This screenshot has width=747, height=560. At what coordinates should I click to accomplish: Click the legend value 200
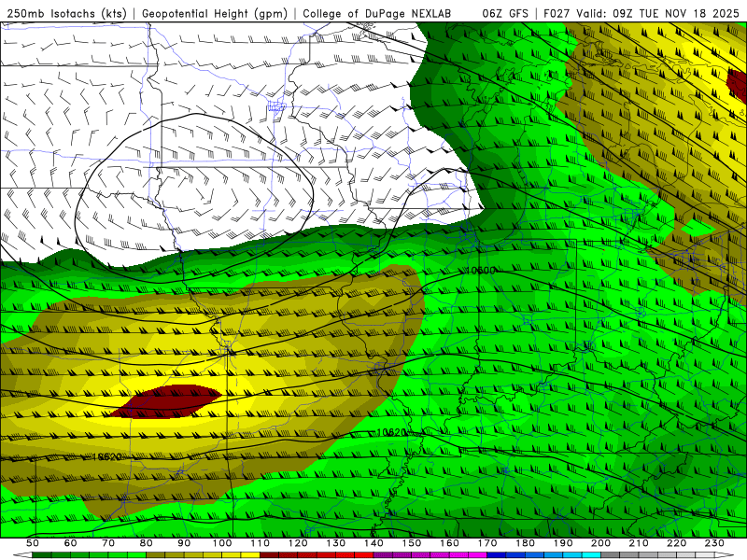(x=600, y=543)
